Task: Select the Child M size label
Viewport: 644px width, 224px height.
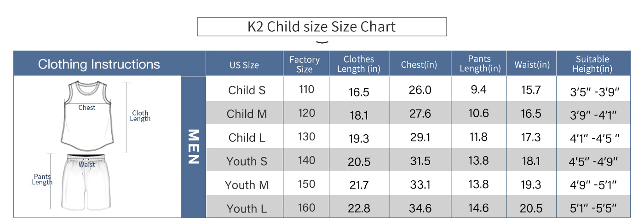Action: (247, 114)
